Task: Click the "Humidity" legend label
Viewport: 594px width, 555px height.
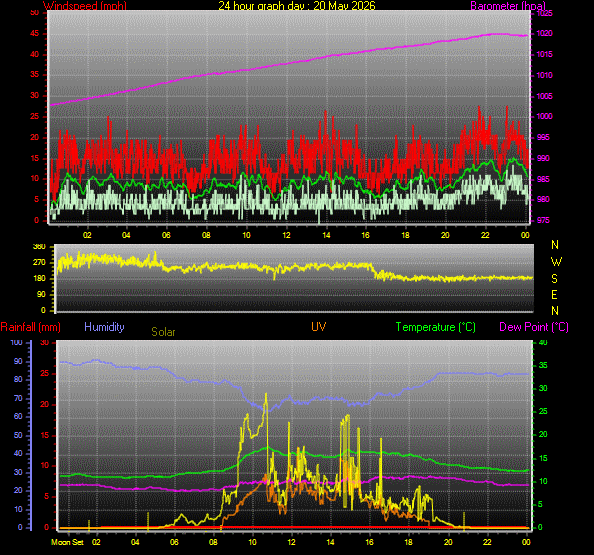Action: (104, 327)
